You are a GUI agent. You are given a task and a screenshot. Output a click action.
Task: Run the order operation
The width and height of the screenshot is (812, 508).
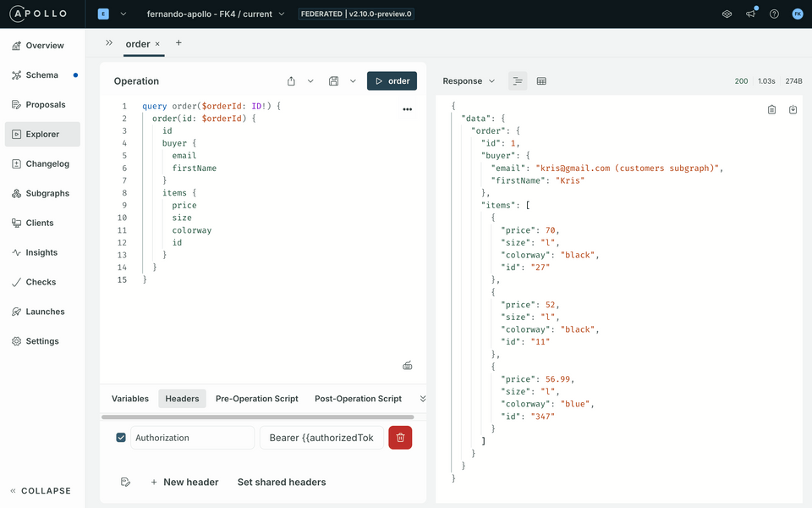[x=392, y=81]
